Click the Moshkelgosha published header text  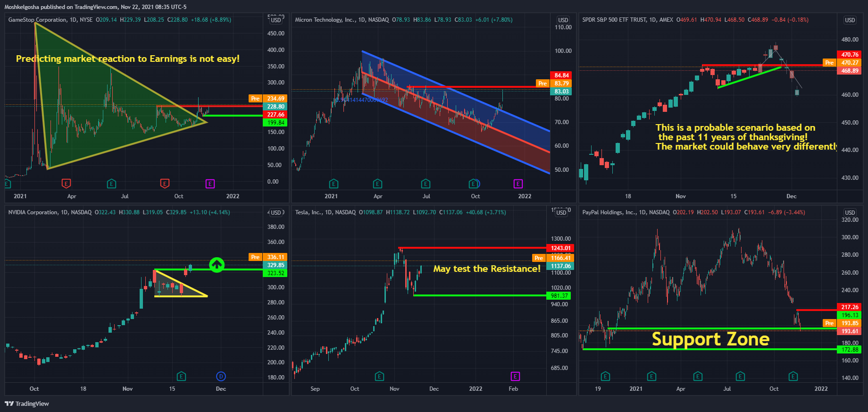tap(95, 7)
